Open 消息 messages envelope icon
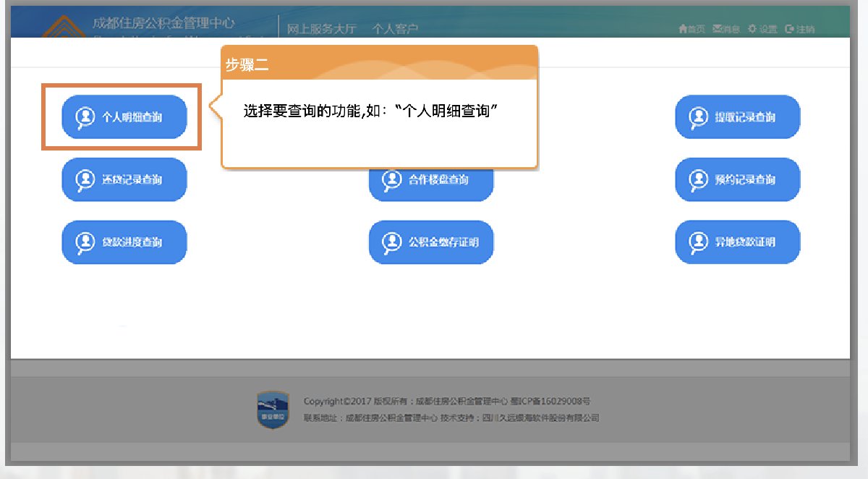This screenshot has width=868, height=479. [x=717, y=30]
